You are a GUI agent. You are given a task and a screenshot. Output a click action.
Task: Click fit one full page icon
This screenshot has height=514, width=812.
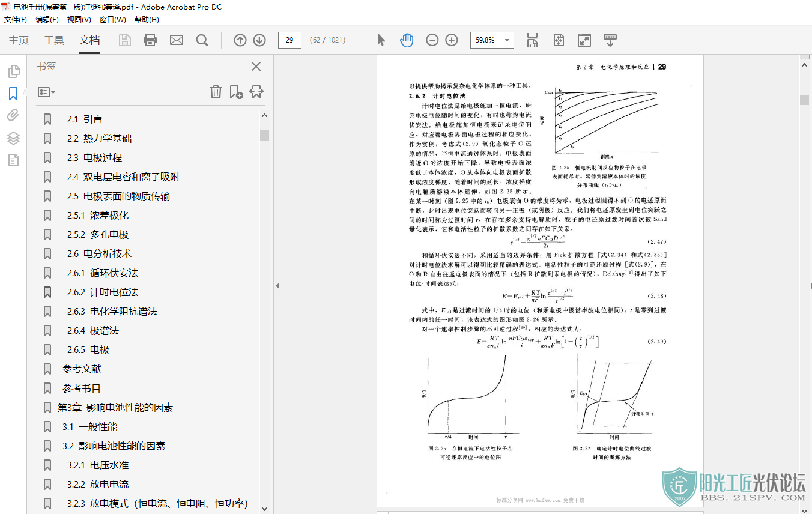click(559, 40)
